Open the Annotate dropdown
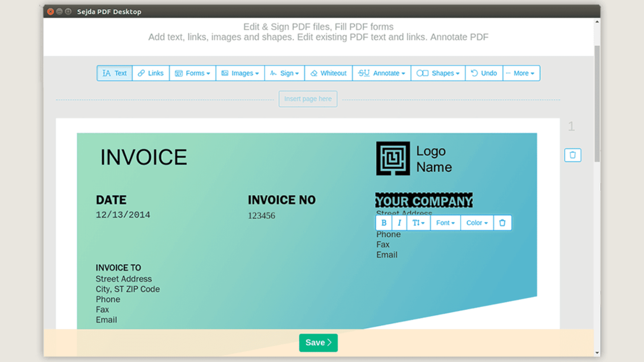 (382, 73)
